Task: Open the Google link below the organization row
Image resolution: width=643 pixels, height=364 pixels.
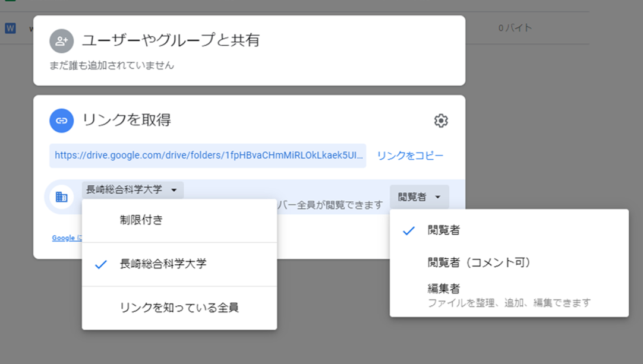Action: [67, 238]
